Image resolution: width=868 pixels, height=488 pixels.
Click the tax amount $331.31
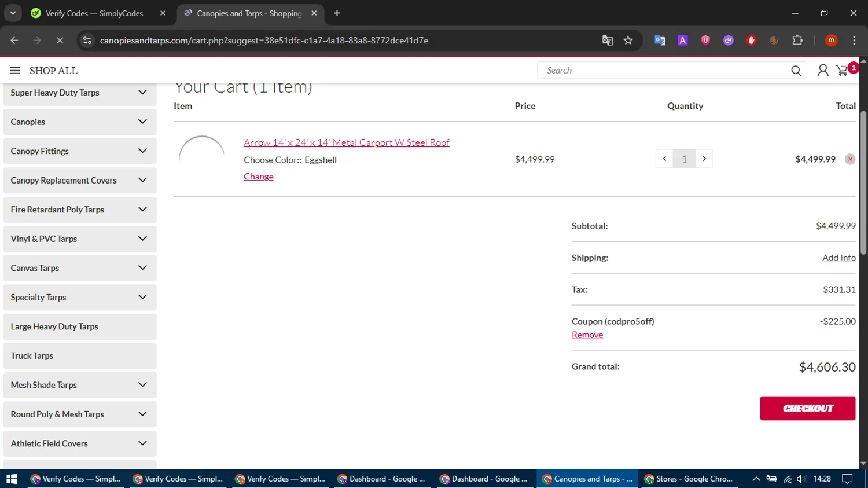(839, 289)
